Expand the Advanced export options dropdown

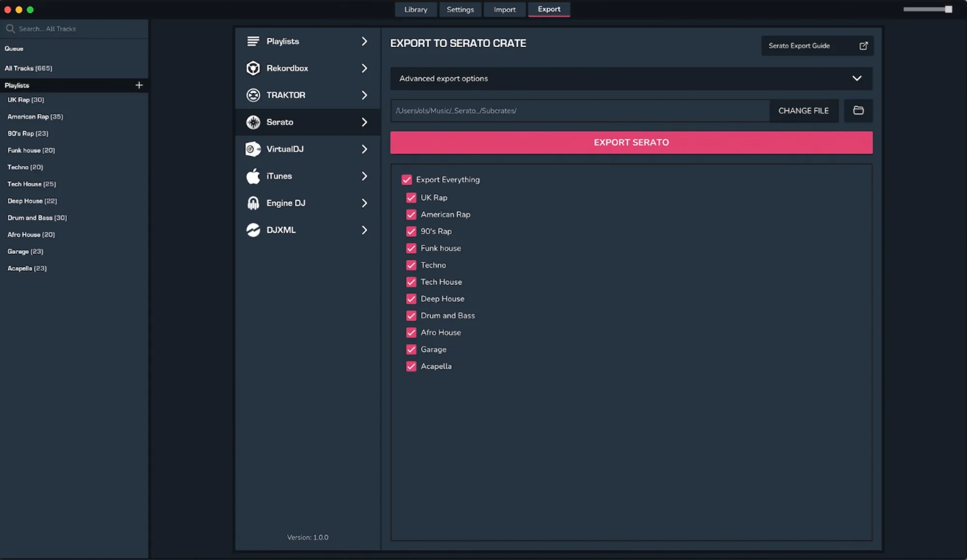856,78
